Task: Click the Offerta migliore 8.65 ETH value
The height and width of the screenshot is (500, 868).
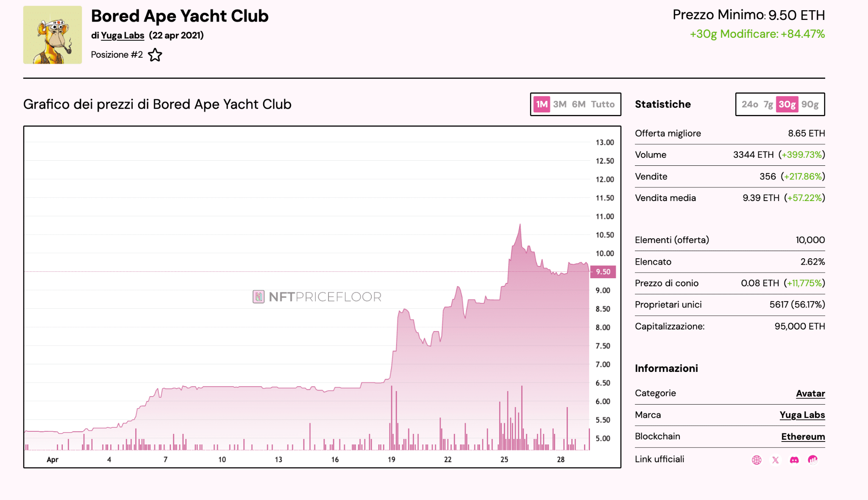Action: [807, 133]
